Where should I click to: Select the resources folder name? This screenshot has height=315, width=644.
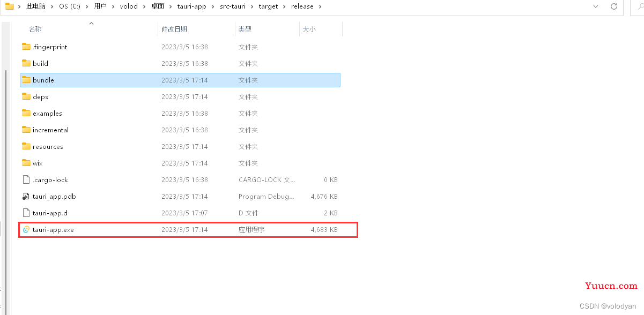(x=48, y=146)
